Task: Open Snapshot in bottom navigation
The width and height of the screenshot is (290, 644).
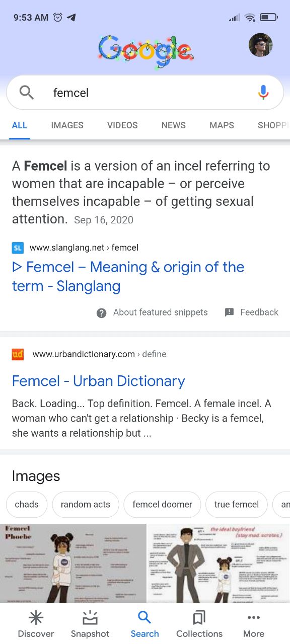Action: pyautogui.click(x=90, y=617)
